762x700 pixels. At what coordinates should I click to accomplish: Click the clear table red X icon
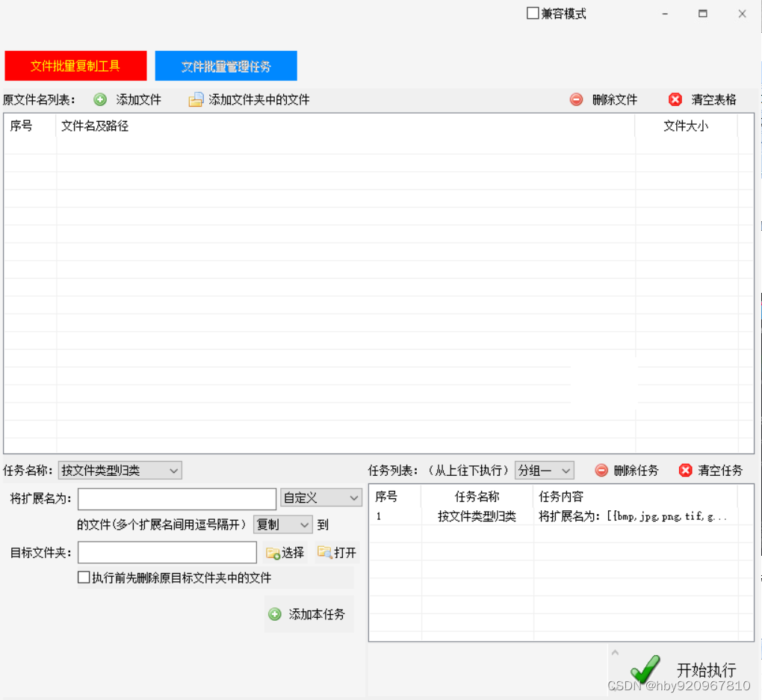point(675,99)
